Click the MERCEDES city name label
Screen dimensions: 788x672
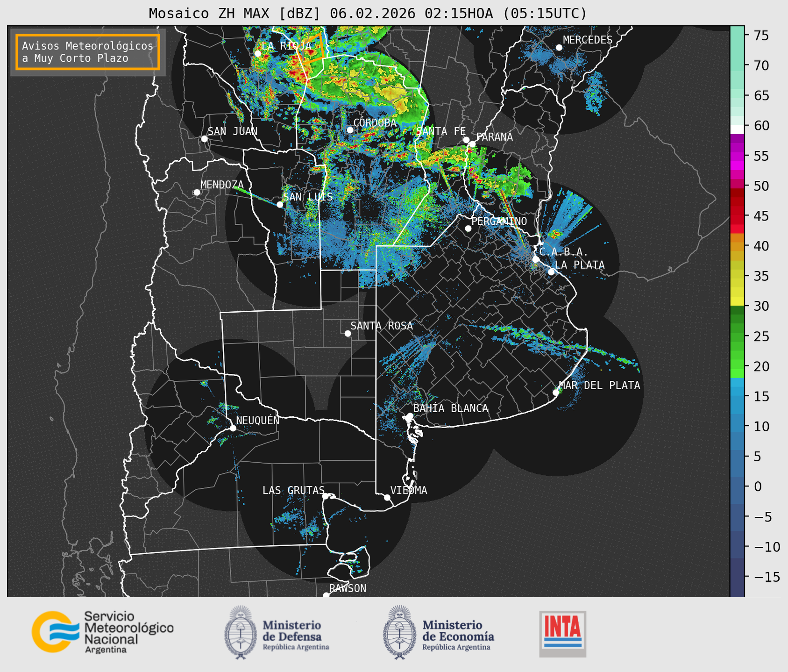coord(588,40)
